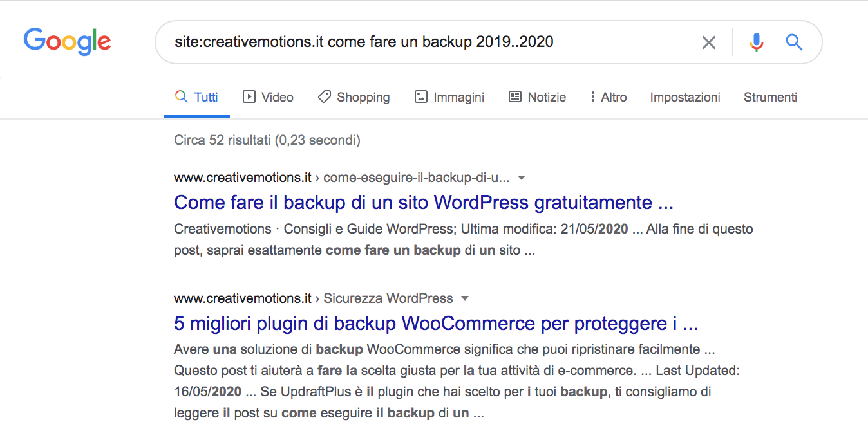Expand dropdown arrow beside come-eseguire-il-backup URL
Image resolution: width=868 pixels, height=440 pixels.
522,178
